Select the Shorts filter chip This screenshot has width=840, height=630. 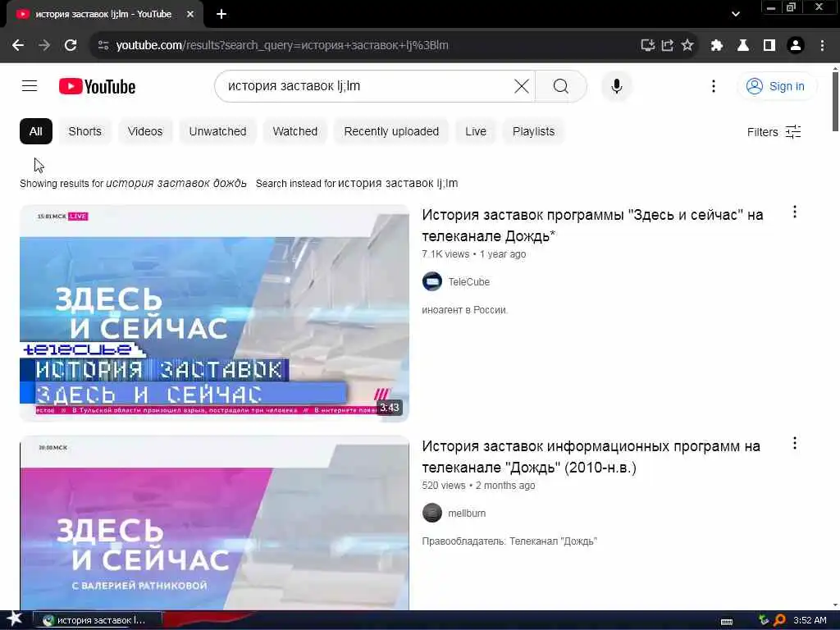[84, 131]
